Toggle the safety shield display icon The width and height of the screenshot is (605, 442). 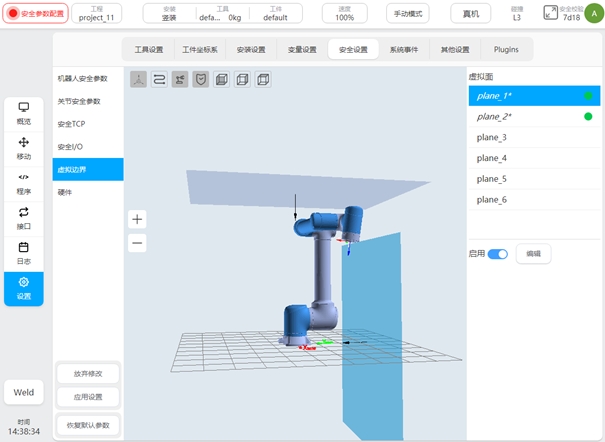coord(201,80)
